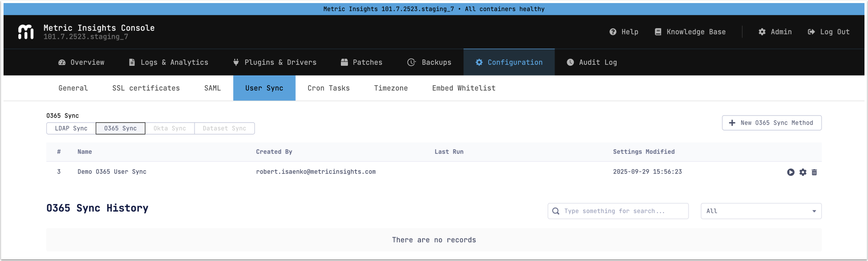The width and height of the screenshot is (868, 261).
Task: Click version 101.7.2523.staging_7 under the title
Action: point(86,37)
